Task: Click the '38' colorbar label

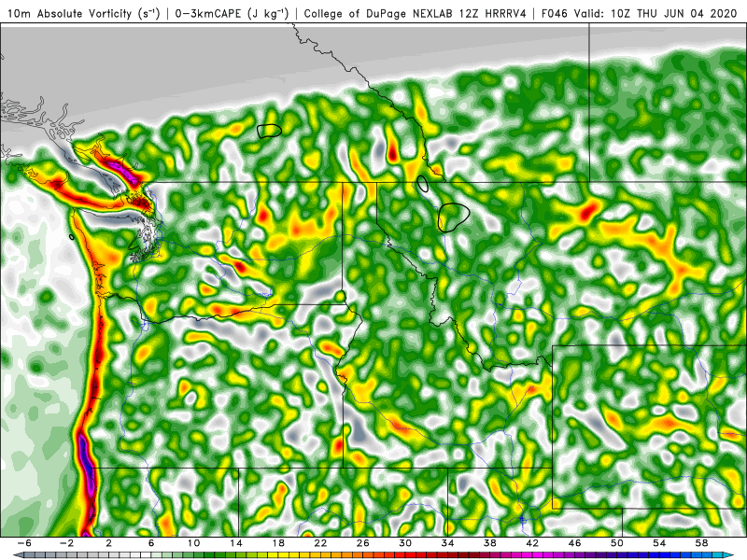Action: tap(490, 543)
